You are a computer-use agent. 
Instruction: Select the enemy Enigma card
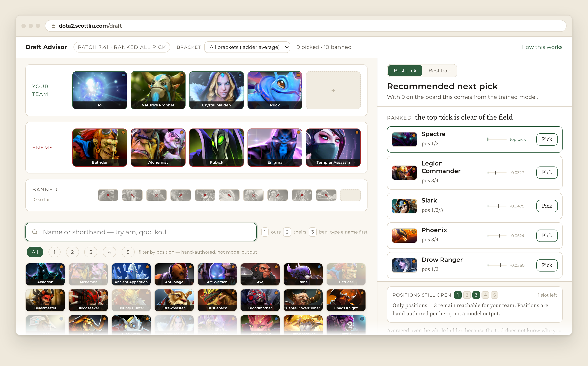275,148
